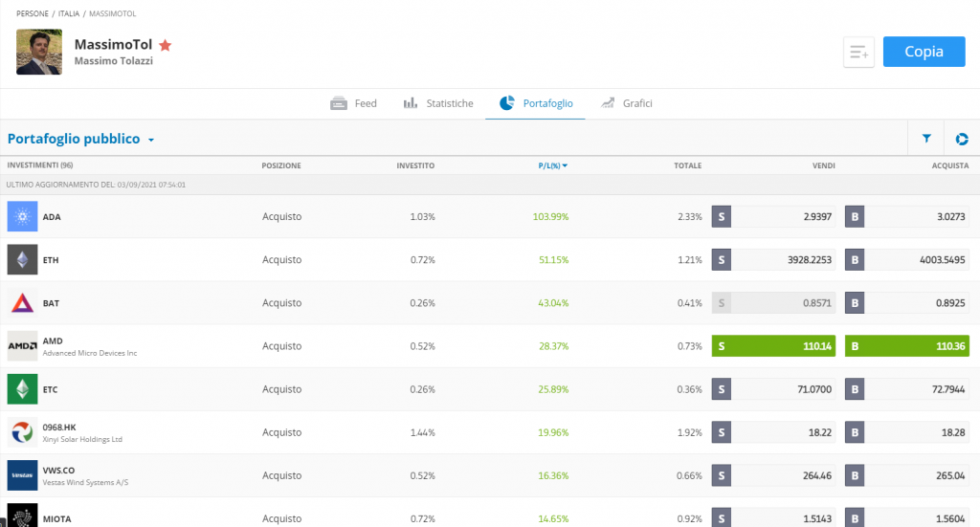Sell MIOTA at 1.5143
This screenshot has width=980, height=527.
[x=773, y=517]
